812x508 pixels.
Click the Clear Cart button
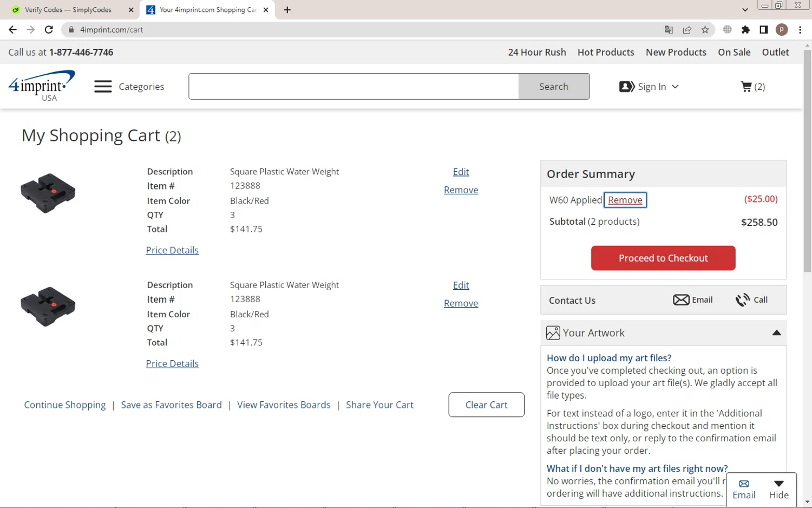[x=486, y=405]
